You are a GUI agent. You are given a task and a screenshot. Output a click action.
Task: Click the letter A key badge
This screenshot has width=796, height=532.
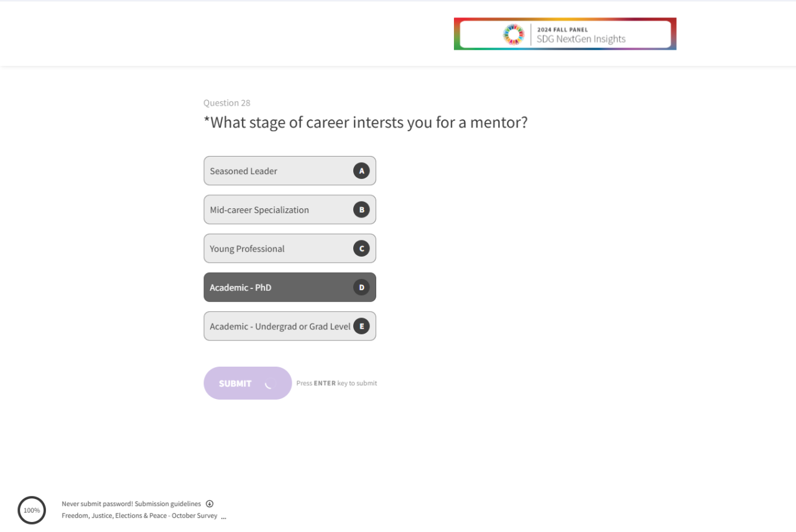tap(361, 171)
